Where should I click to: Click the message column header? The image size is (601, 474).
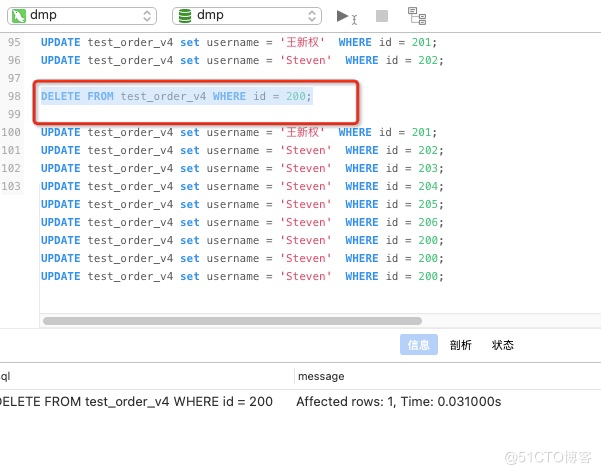(321, 376)
